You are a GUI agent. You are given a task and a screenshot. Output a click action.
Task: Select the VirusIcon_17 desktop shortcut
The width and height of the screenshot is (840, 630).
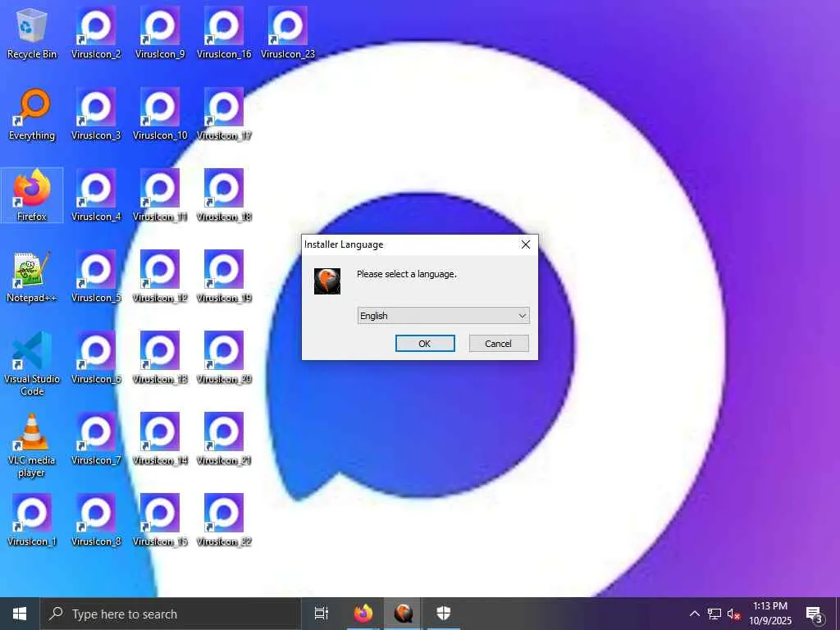click(224, 115)
